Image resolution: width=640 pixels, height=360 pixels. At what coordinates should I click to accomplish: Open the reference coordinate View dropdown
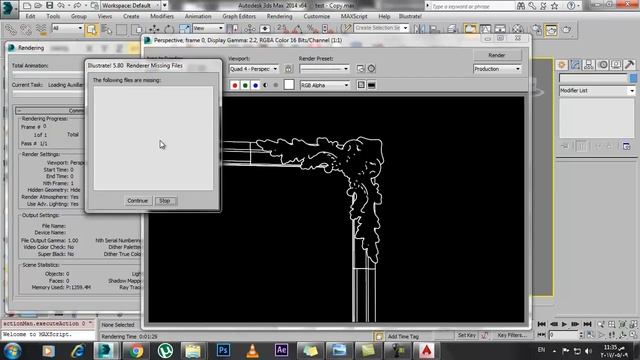pyautogui.click(x=208, y=28)
